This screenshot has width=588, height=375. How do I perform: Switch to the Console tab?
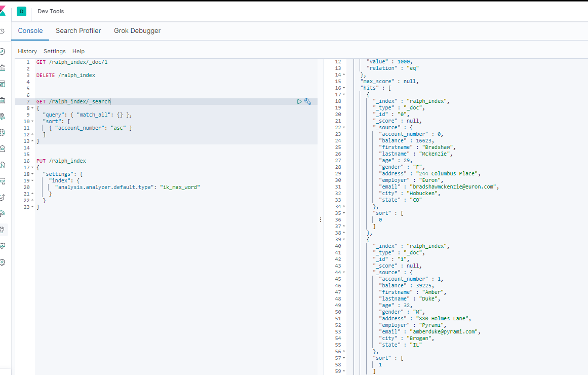pyautogui.click(x=30, y=31)
